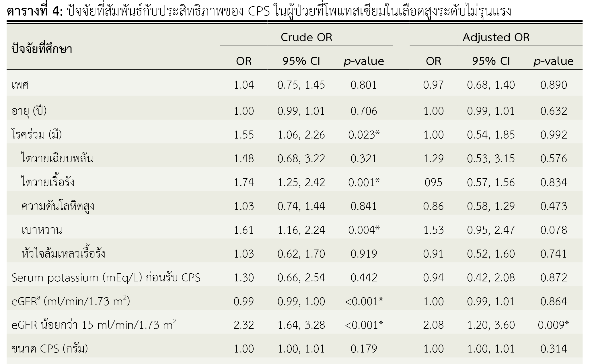Select the adjusted p-value 0.009* cell

click(553, 325)
